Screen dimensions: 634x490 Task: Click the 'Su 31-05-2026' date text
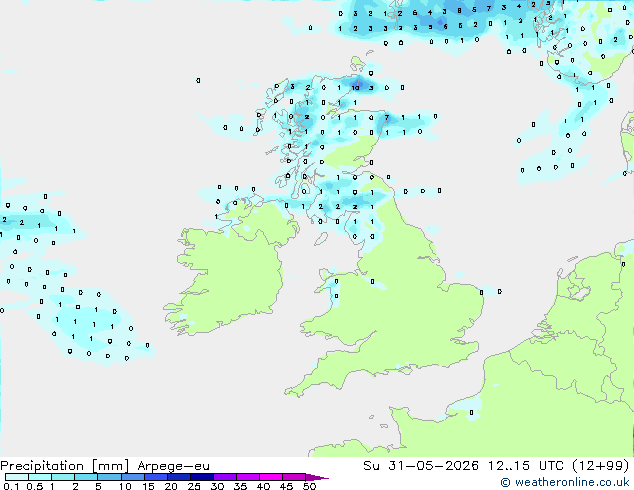[x=421, y=465]
